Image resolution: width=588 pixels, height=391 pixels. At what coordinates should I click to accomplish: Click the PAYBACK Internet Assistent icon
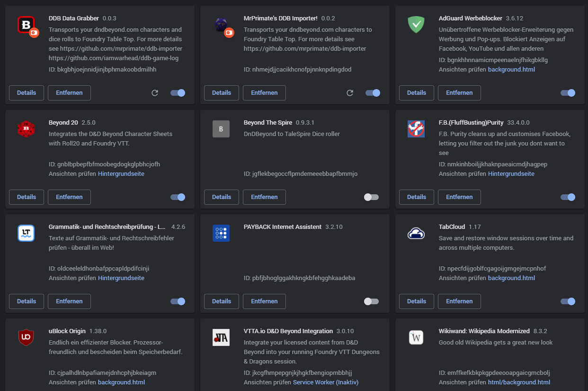point(221,233)
